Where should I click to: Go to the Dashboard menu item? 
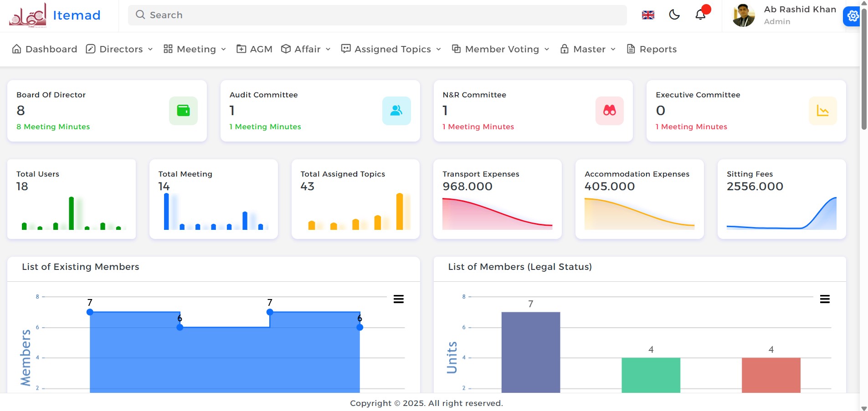tap(45, 49)
